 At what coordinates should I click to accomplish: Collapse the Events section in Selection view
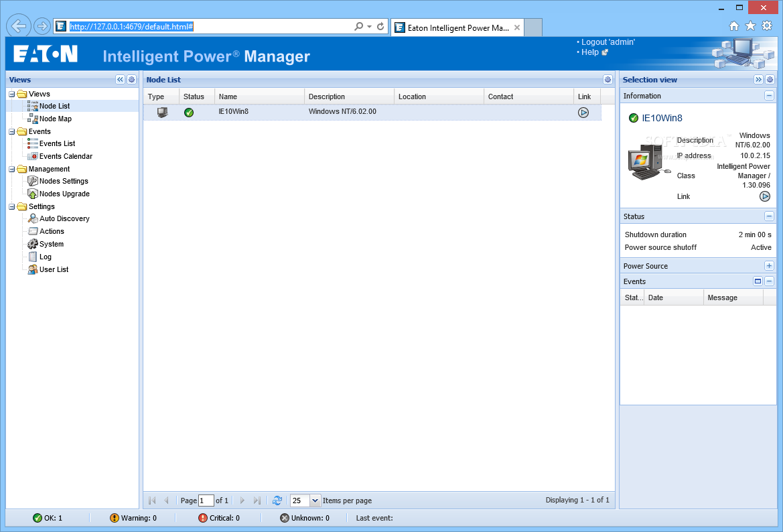click(769, 281)
